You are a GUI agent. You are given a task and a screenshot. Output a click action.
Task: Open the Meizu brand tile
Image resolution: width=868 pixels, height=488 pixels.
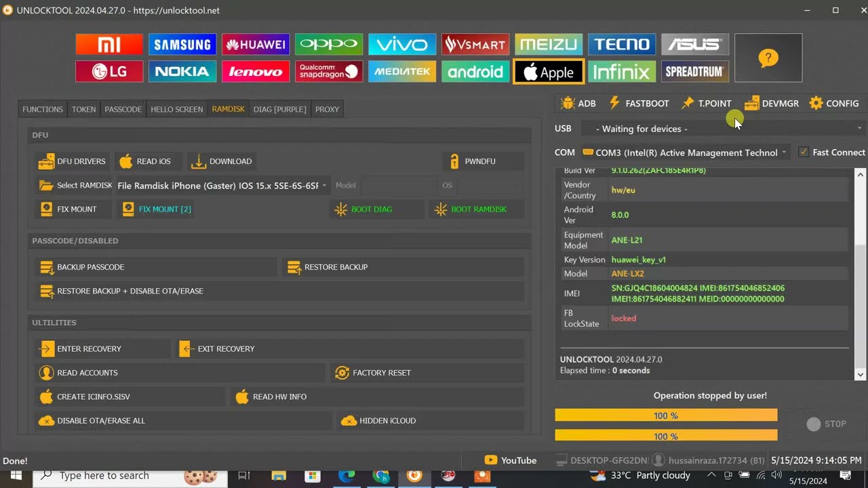click(x=549, y=45)
